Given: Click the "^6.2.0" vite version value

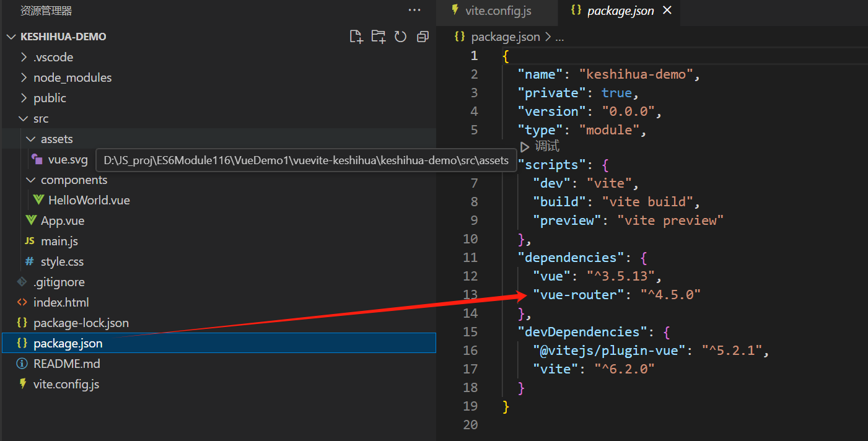Looking at the screenshot, I should [x=625, y=369].
